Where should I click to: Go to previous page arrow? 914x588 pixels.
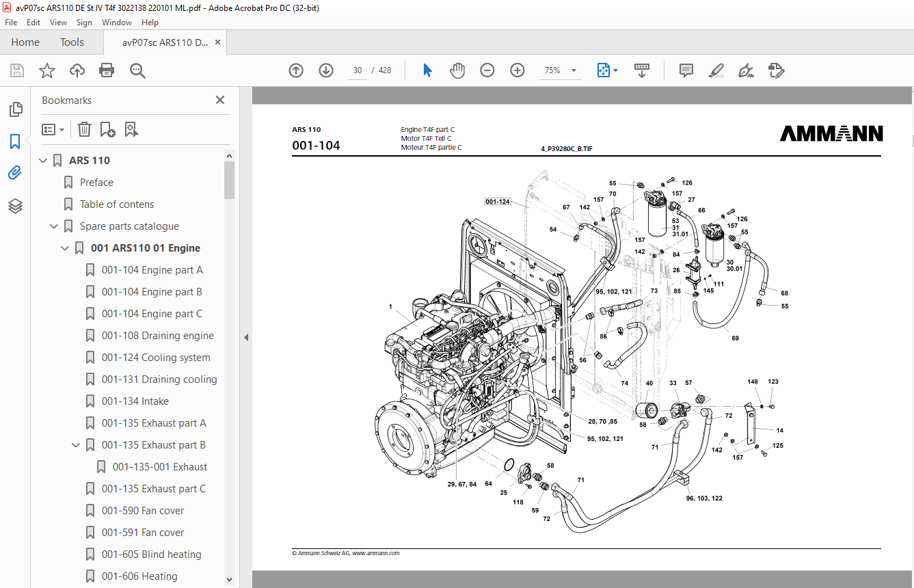pyautogui.click(x=296, y=70)
